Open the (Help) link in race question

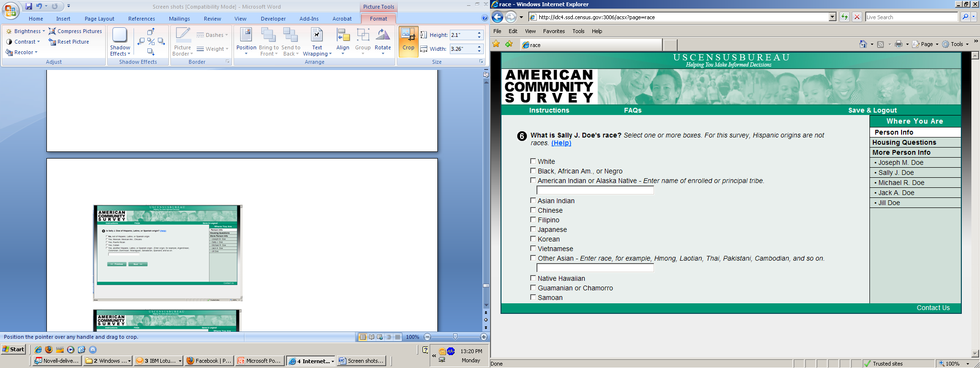pyautogui.click(x=561, y=143)
